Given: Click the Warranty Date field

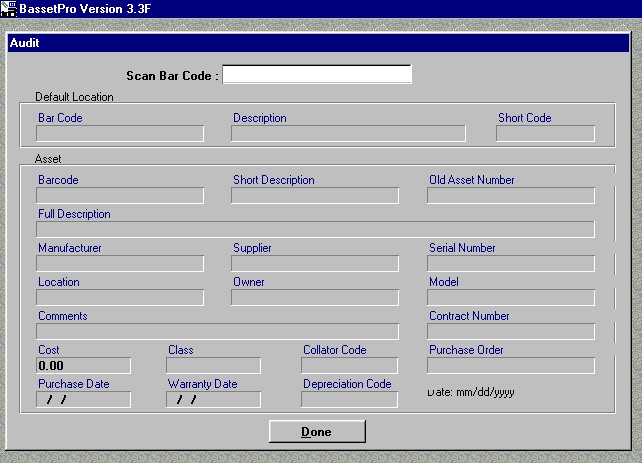Looking at the screenshot, I should tap(213, 399).
